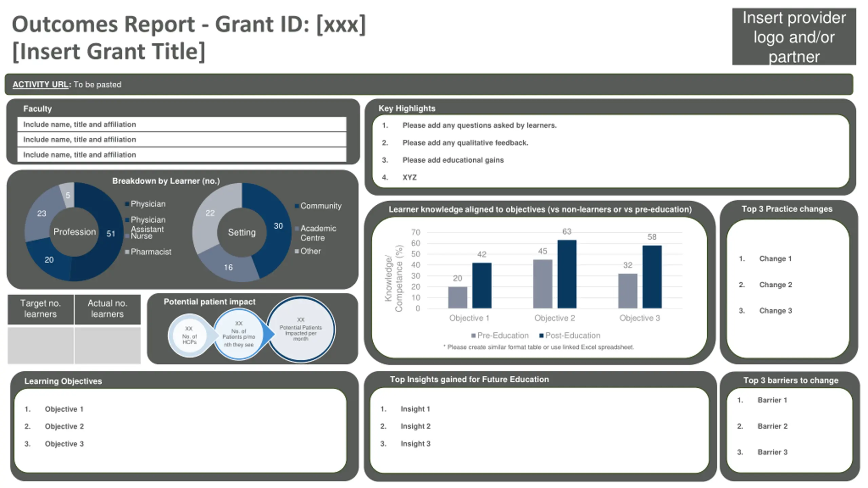This screenshot has width=868, height=488.
Task: Click the empty Actual no. learners cell
Action: 107,345
